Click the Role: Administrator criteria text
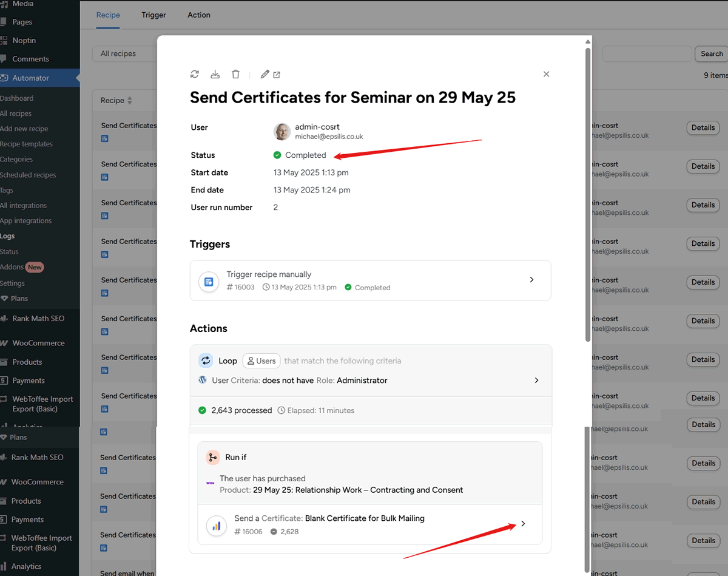 point(352,380)
